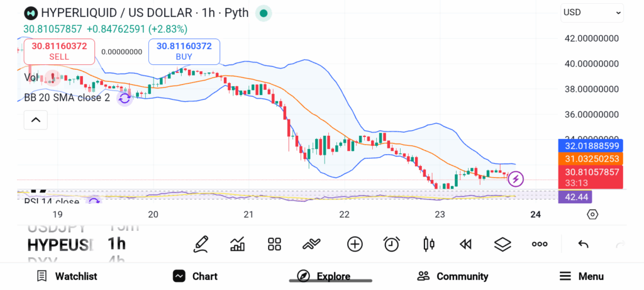Click the blue 32.01888599 upper band label
The width and height of the screenshot is (644, 290).
pyautogui.click(x=591, y=146)
